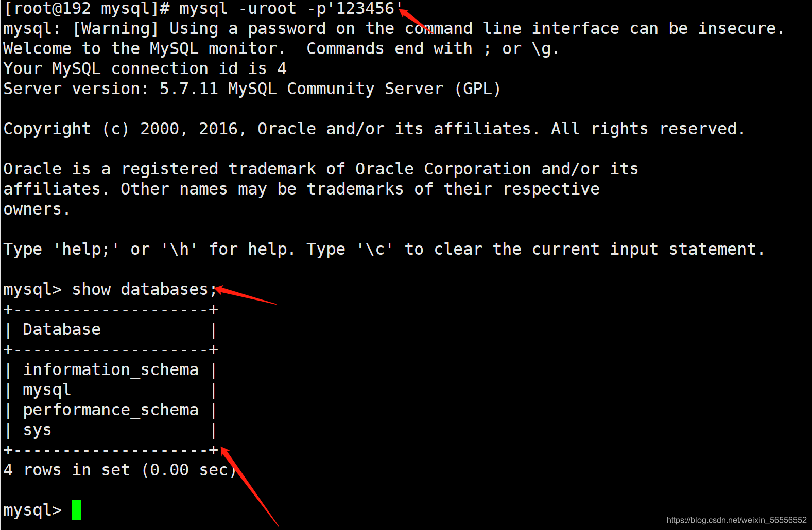Click 'All rights reserved.' text

(648, 129)
